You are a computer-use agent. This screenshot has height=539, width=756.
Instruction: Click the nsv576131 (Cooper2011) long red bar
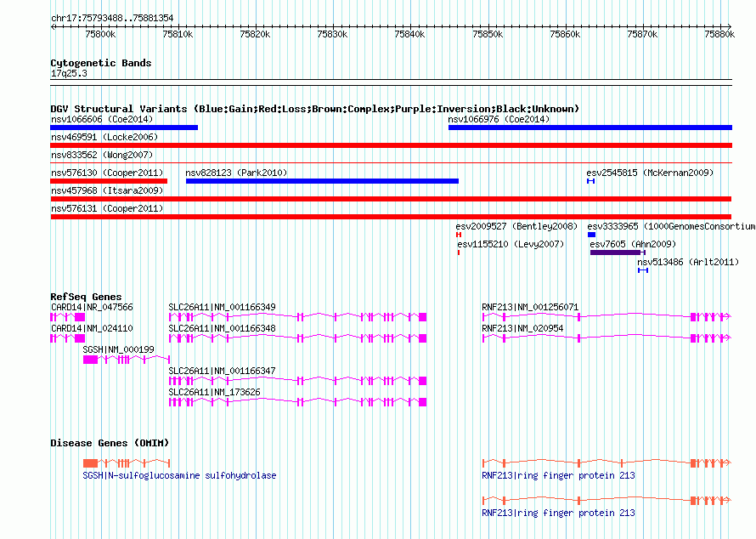coord(391,217)
